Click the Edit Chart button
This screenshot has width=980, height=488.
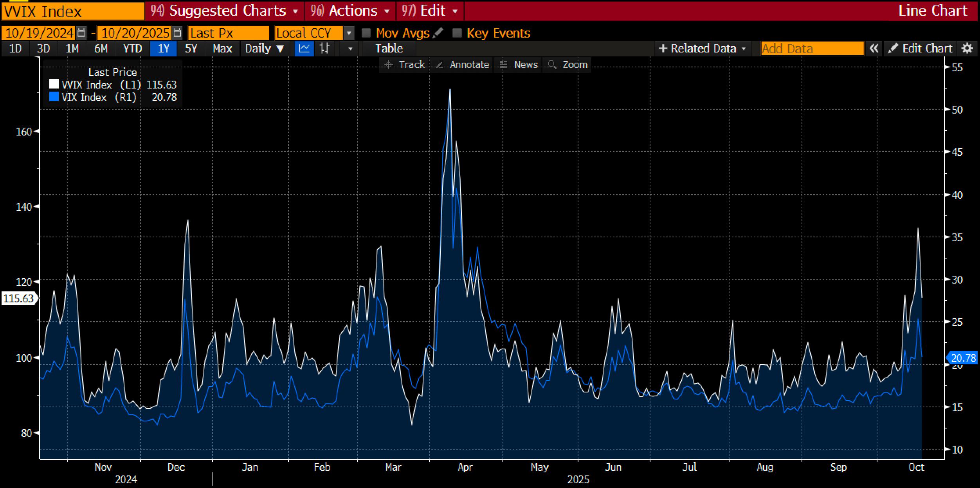tap(921, 49)
